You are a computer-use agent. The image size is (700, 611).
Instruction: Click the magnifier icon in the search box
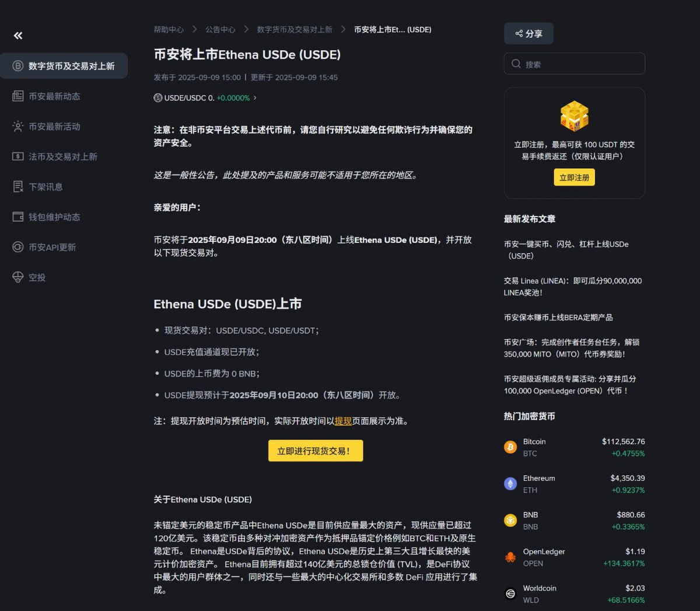[516, 64]
